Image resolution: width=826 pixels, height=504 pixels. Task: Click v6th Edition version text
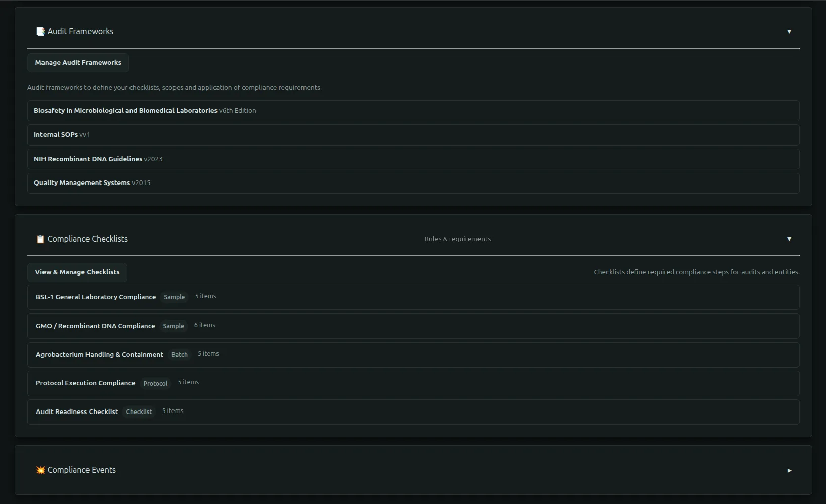coord(238,110)
